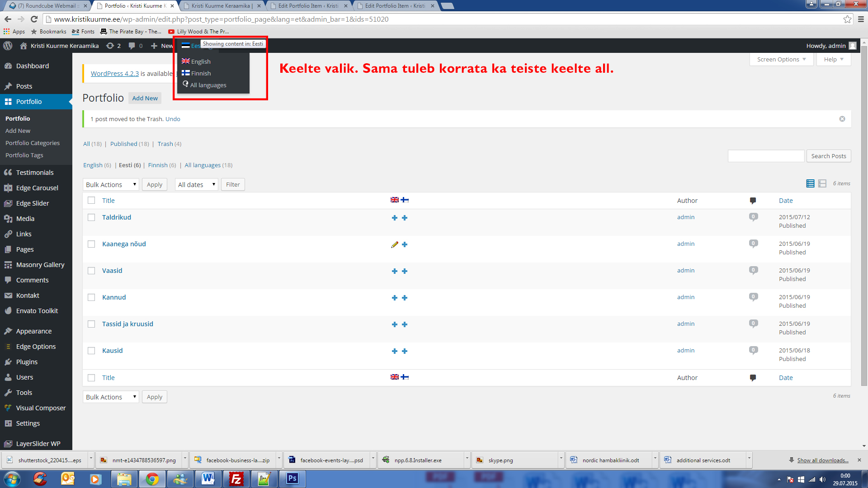Click the WordPress logo in admin bar
The height and width of the screenshot is (488, 868).
click(8, 46)
